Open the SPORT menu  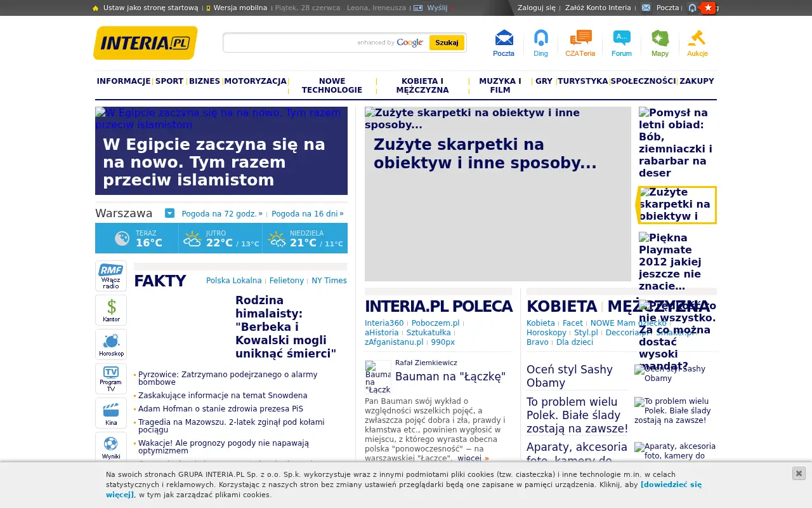(x=169, y=81)
